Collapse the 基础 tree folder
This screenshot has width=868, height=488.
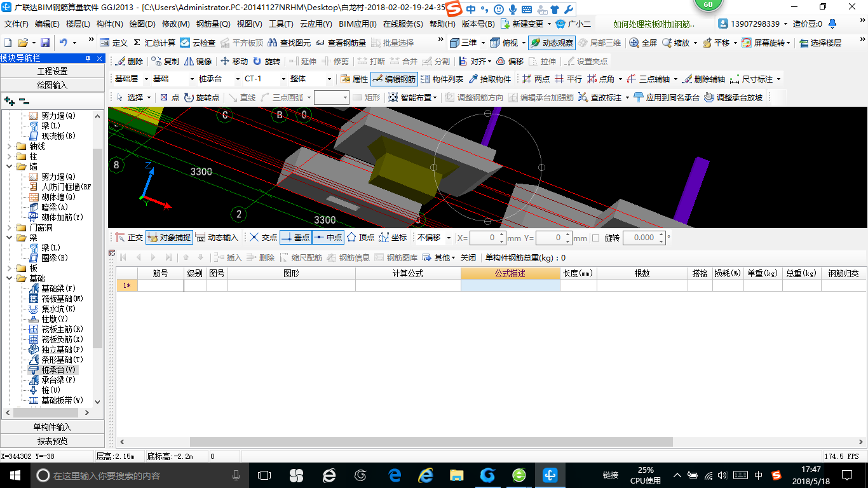pyautogui.click(x=9, y=278)
